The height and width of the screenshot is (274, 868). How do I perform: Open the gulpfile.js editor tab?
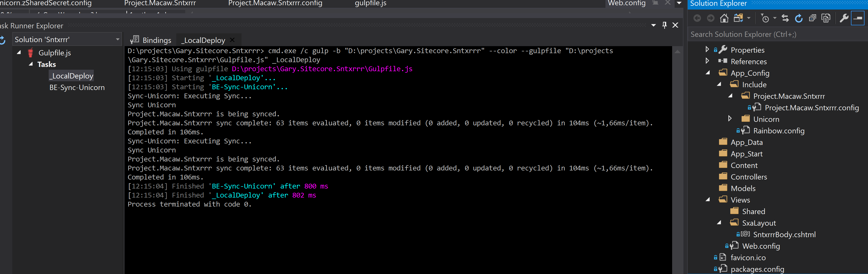[370, 3]
